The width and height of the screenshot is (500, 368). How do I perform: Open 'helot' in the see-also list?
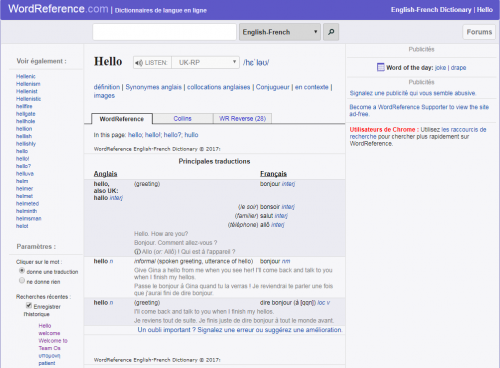point(22,226)
